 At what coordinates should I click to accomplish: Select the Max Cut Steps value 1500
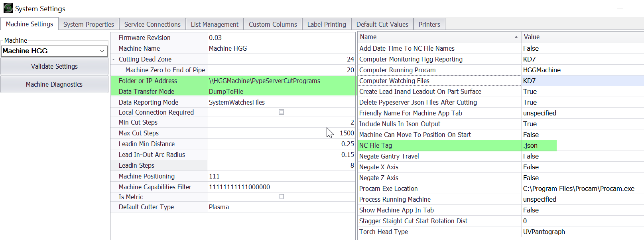click(x=347, y=133)
